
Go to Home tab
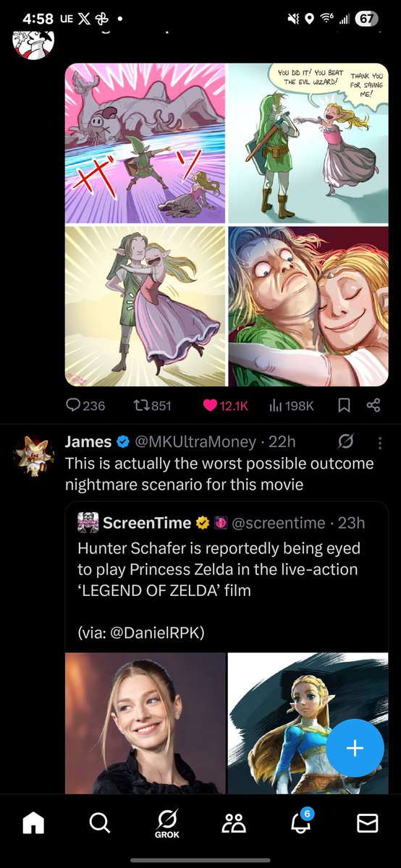pyautogui.click(x=33, y=822)
